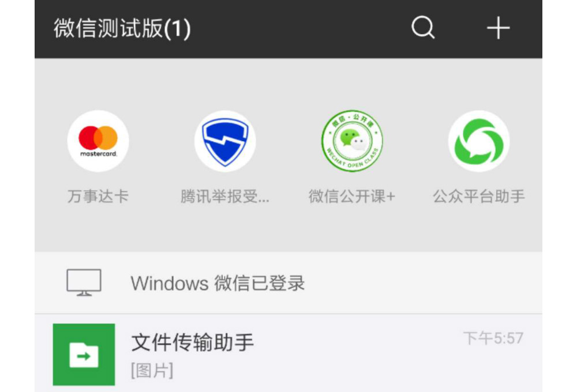Tap the 微信公开课+ label
The width and height of the screenshot is (577, 392).
coord(352,197)
